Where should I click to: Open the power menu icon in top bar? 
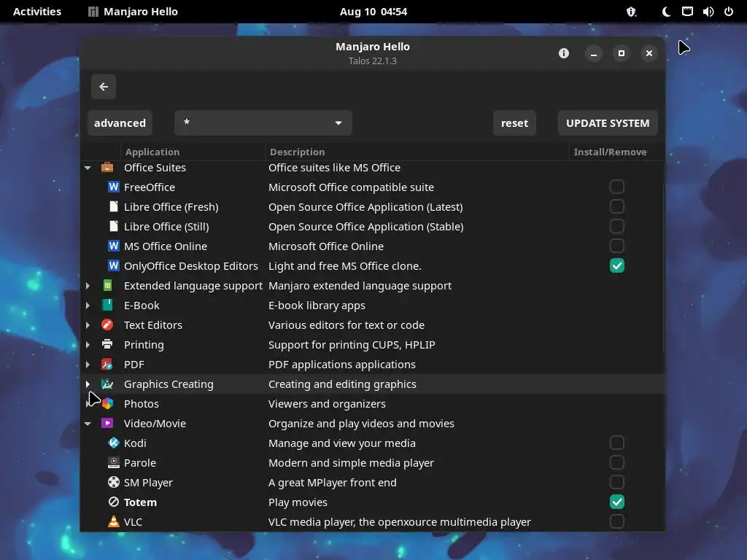729,12
